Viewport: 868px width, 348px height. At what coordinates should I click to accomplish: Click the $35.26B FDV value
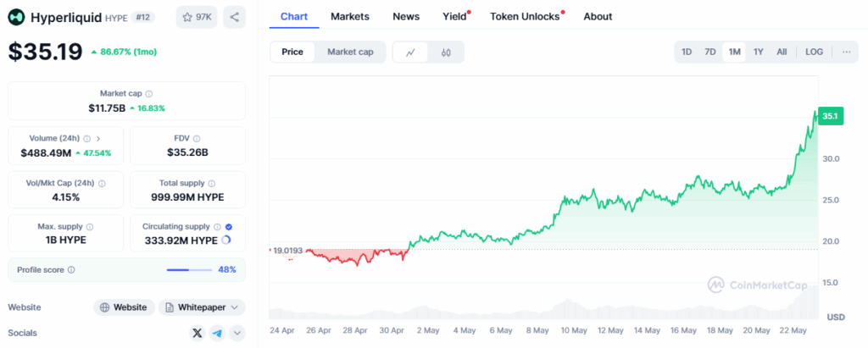pos(187,152)
